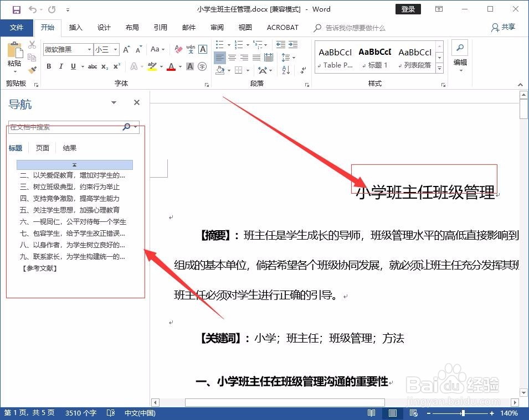Screen dimensions: 529x420
Task: Apply strikethrough to selected text
Action: (x=92, y=66)
